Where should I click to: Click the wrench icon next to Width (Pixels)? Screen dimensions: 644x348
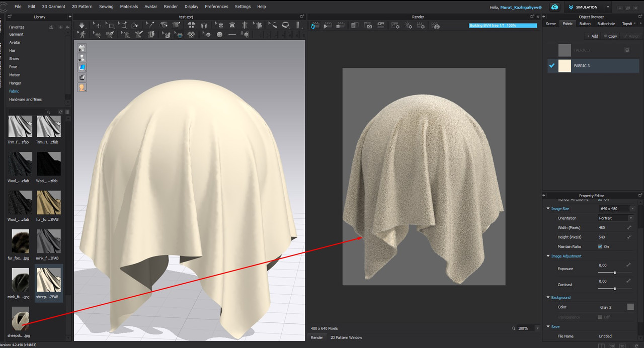coord(628,227)
